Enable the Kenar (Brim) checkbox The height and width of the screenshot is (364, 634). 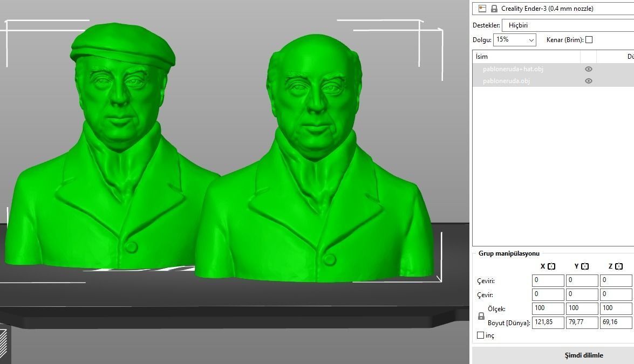589,39
